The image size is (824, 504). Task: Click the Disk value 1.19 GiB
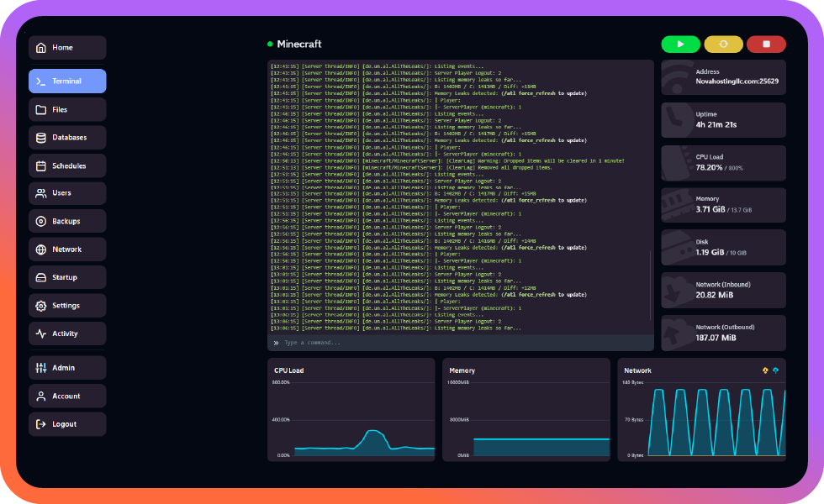tap(710, 252)
